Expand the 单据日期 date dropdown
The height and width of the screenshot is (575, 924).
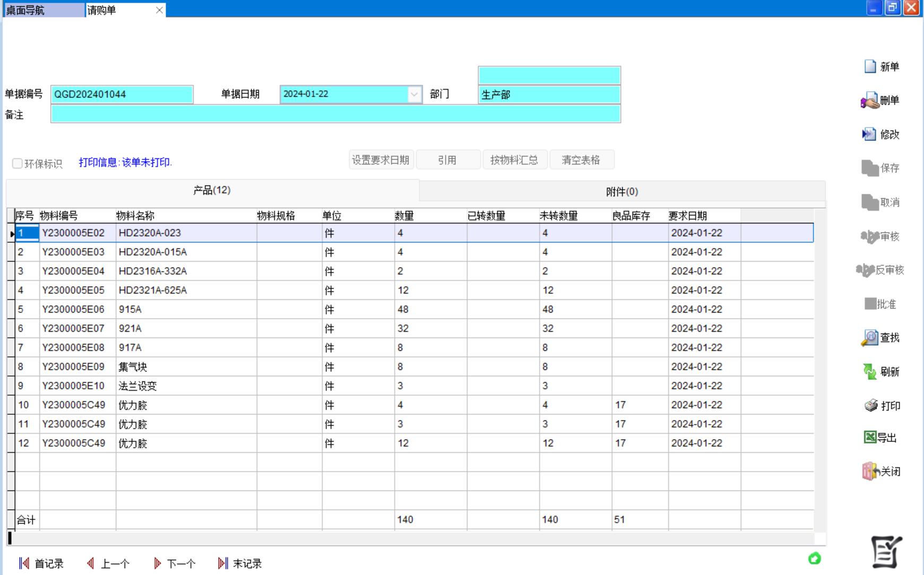point(414,95)
